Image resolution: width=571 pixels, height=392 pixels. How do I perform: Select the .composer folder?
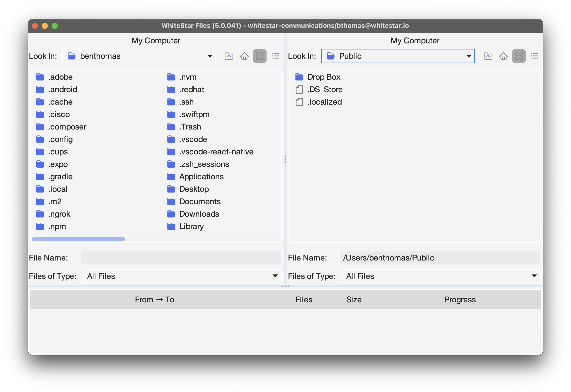click(x=61, y=127)
